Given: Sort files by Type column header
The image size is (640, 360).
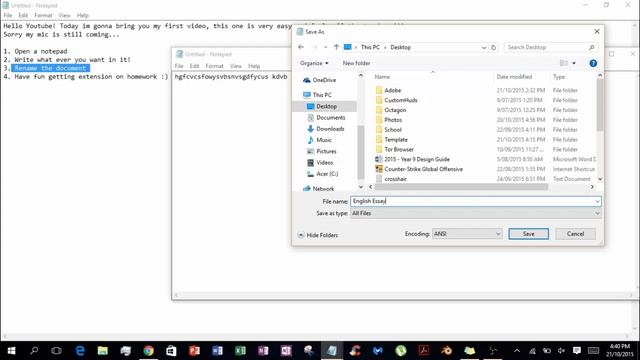Looking at the screenshot, I should tap(559, 77).
